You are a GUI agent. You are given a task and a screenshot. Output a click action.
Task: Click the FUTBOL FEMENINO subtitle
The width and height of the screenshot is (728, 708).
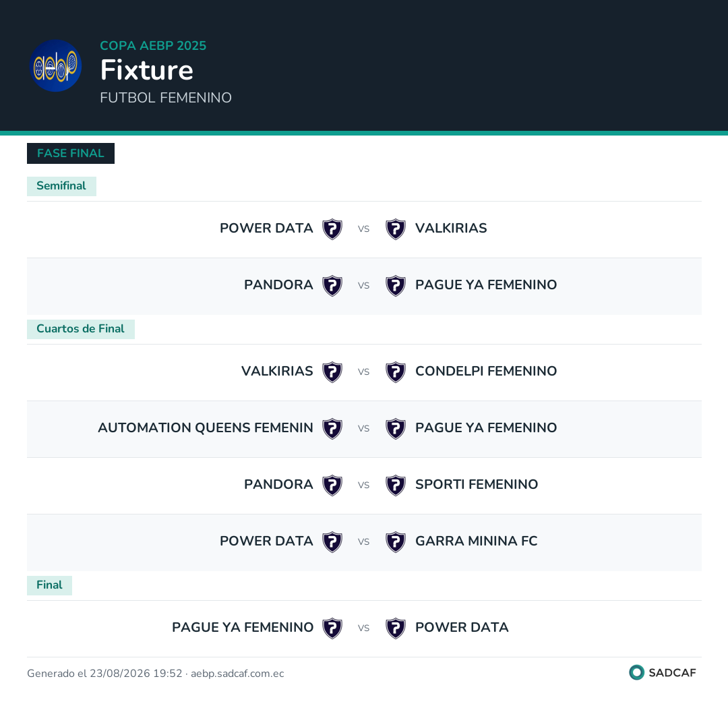tap(166, 98)
